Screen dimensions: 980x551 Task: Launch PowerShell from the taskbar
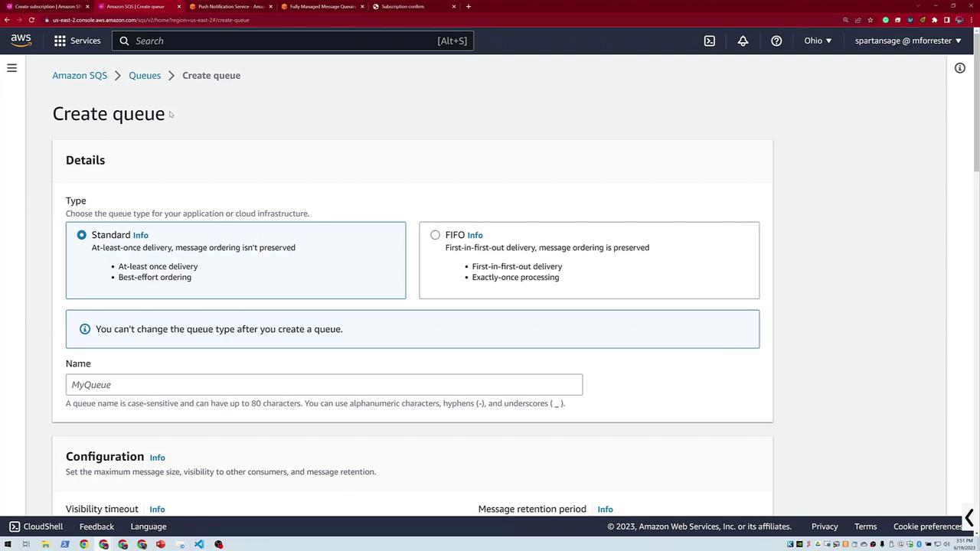[64, 544]
